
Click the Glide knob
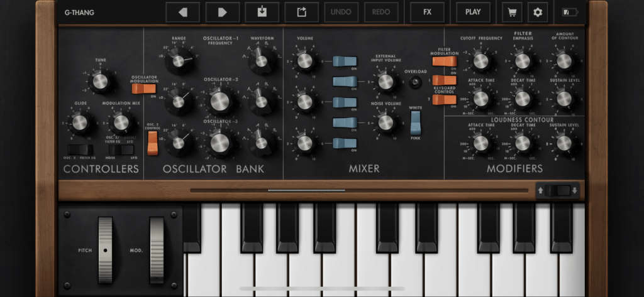[x=80, y=122]
